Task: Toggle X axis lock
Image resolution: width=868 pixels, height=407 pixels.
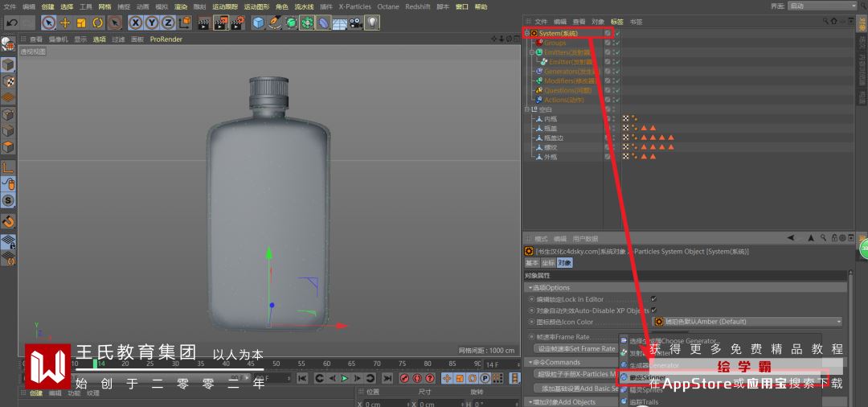Action: pos(136,23)
